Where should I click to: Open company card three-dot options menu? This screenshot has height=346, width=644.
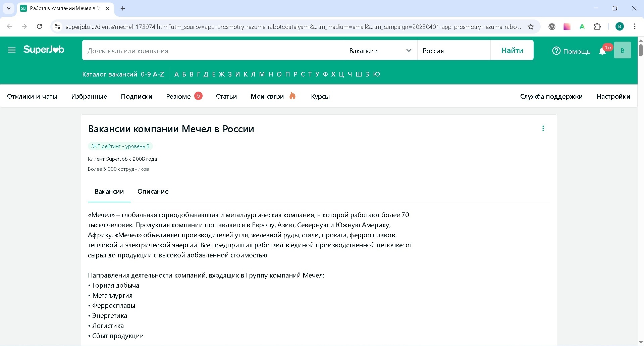click(543, 129)
